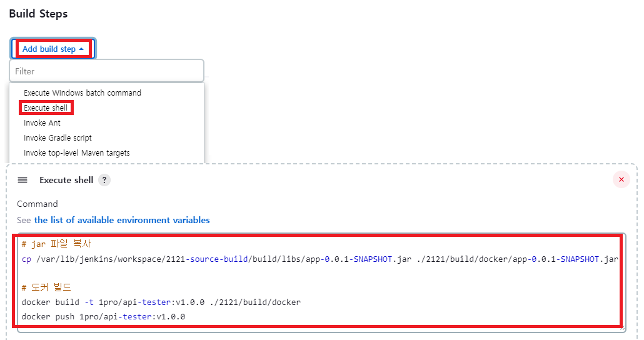The height and width of the screenshot is (340, 644).
Task: Click the docker push command line
Action: pyautogui.click(x=104, y=317)
